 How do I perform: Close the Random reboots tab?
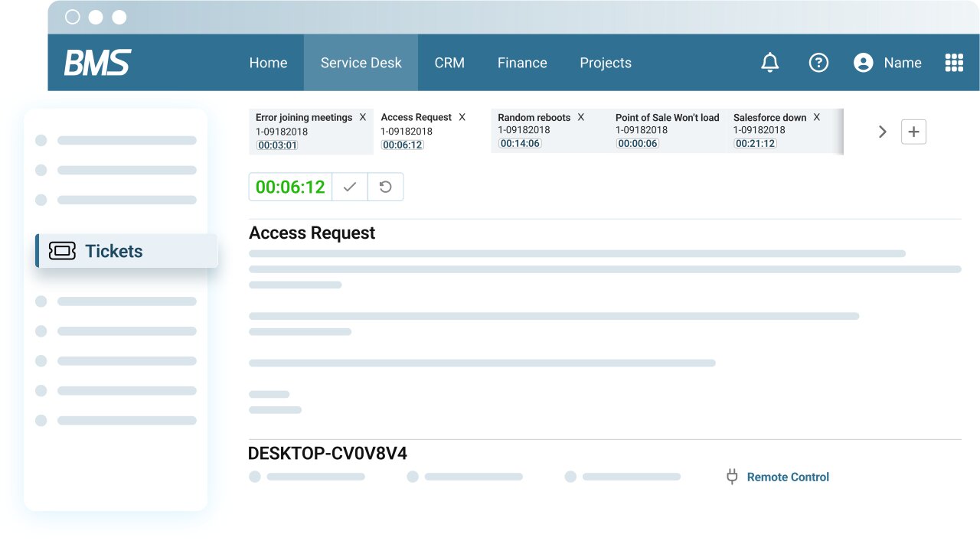pyautogui.click(x=580, y=117)
